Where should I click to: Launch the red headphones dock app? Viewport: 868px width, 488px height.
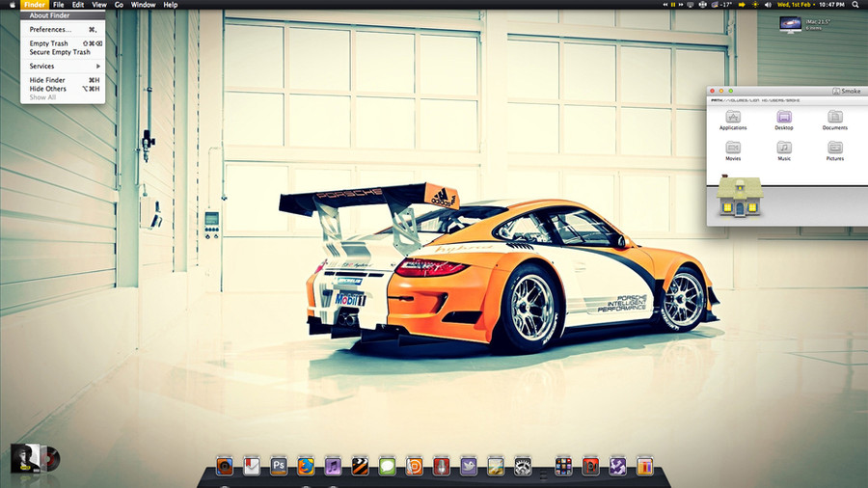tap(590, 467)
